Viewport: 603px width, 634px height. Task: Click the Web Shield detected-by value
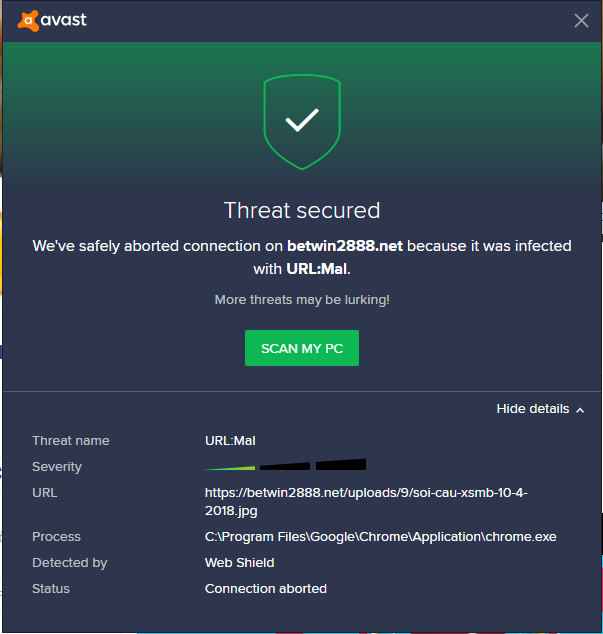click(x=241, y=563)
